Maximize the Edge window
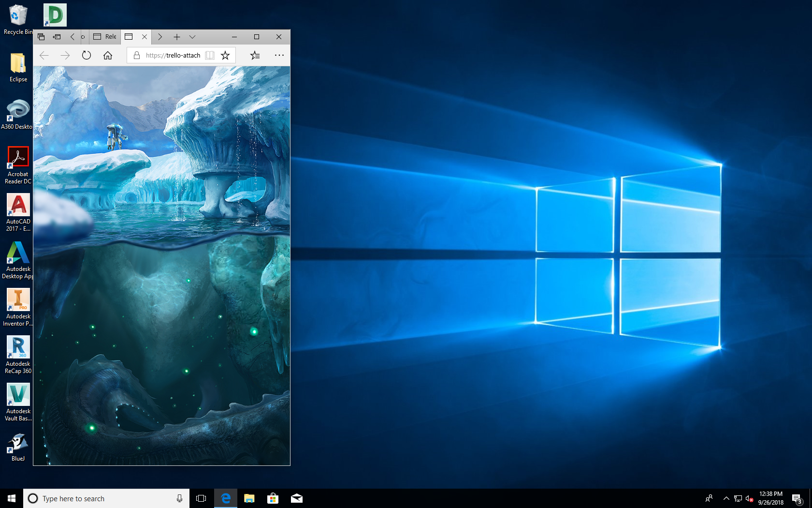Viewport: 812px width, 508px height. click(257, 37)
